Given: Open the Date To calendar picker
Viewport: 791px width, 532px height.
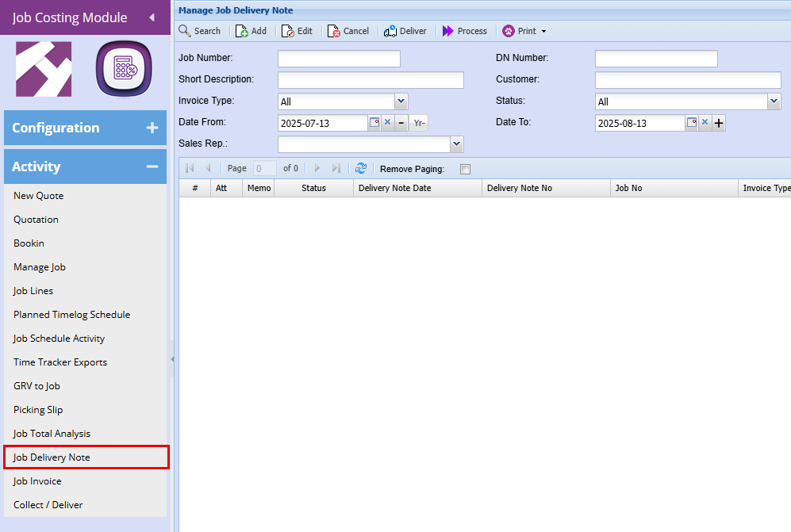Looking at the screenshot, I should pos(692,123).
